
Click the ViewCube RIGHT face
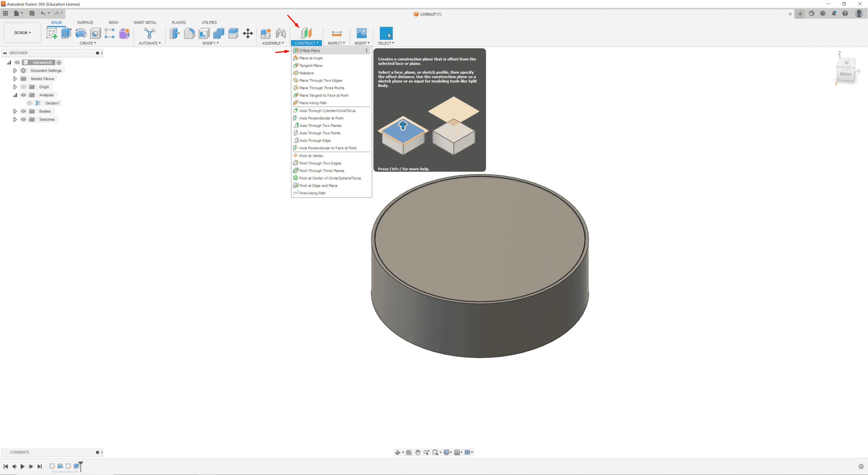tap(845, 74)
